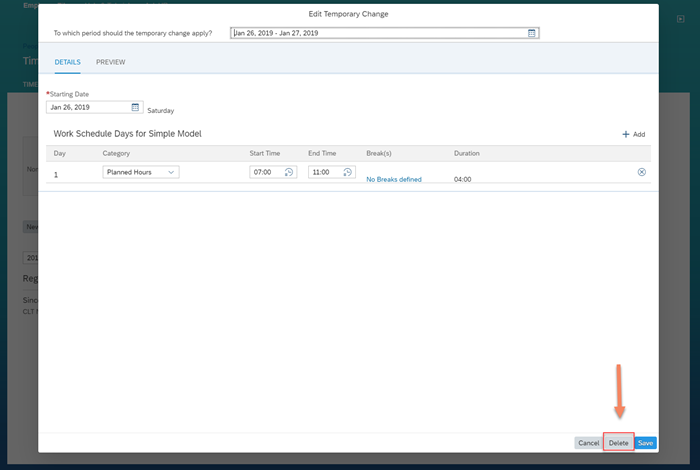Open the No Breaks defined link

click(394, 179)
